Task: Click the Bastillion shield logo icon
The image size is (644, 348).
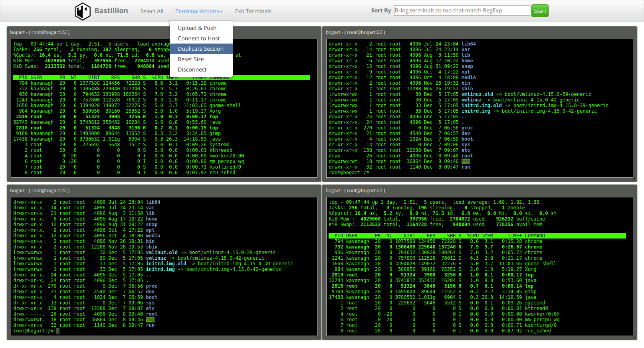Action: [x=83, y=11]
